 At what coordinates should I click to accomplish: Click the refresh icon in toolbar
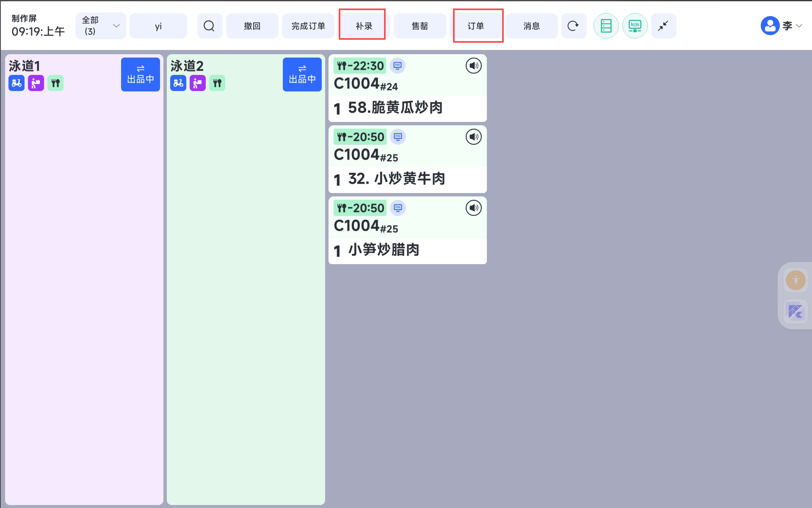point(573,26)
